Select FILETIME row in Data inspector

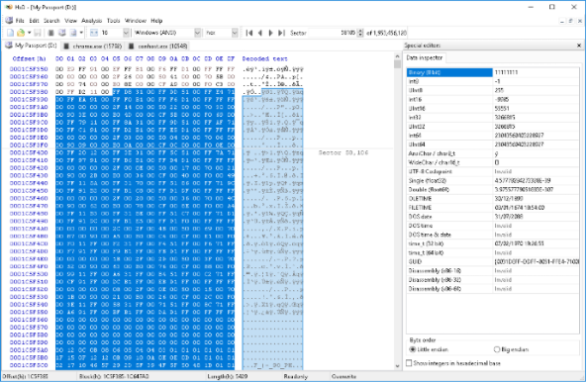(493, 207)
